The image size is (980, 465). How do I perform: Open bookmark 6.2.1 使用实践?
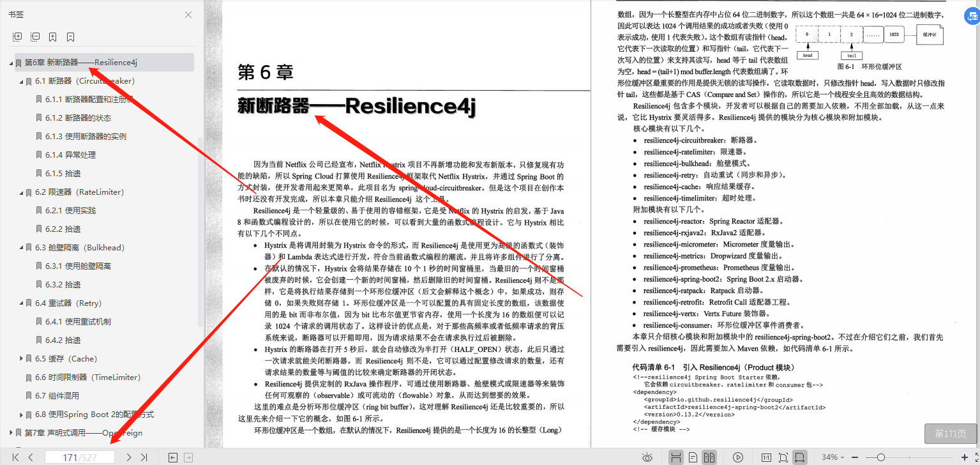point(70,211)
